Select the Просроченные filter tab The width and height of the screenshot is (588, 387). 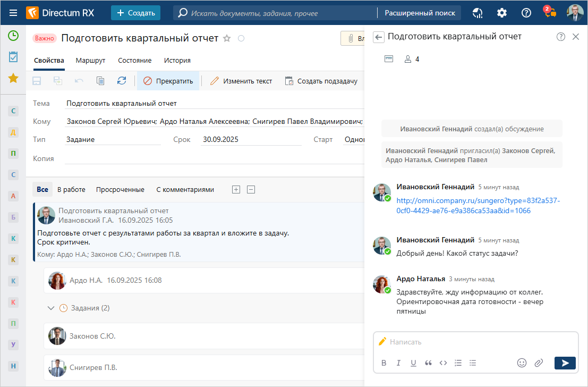tap(120, 189)
